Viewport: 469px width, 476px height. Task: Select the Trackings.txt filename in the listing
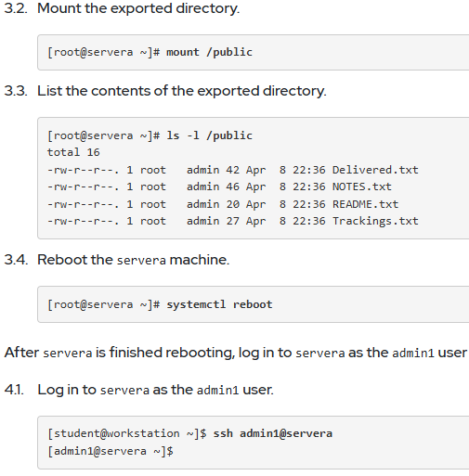tap(375, 221)
